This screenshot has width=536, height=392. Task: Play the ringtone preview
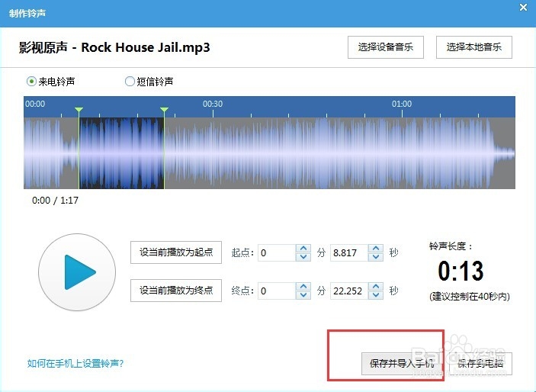tap(77, 272)
